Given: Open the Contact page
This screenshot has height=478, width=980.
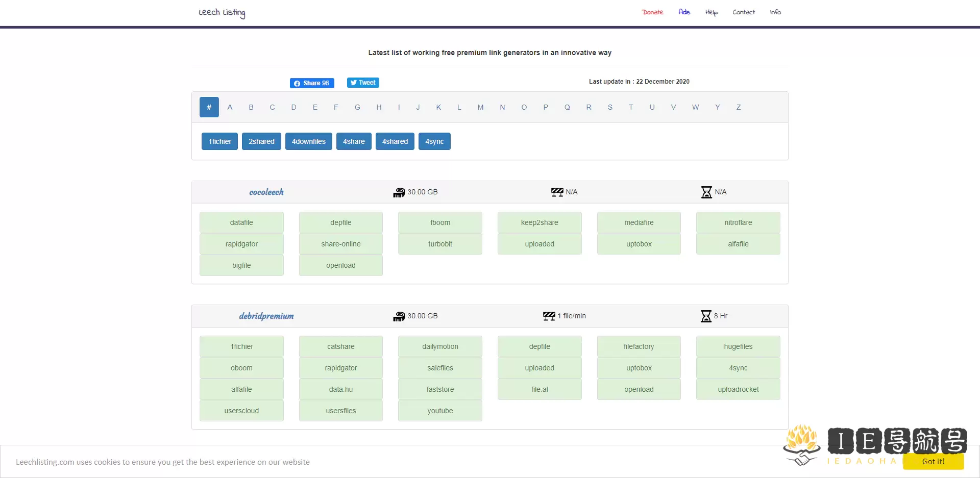Looking at the screenshot, I should pos(743,12).
